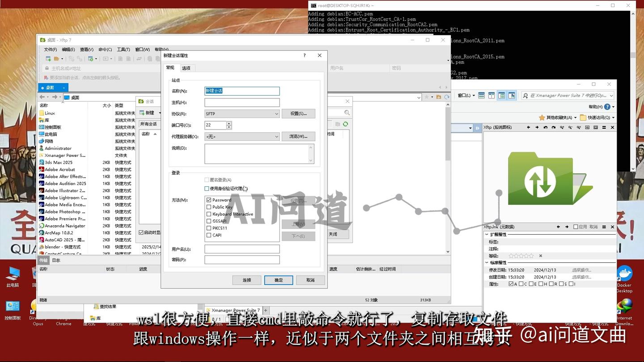Toggle the 应用 checkbox in metadata pane header
This screenshot has width=644, height=362.
coord(576,227)
